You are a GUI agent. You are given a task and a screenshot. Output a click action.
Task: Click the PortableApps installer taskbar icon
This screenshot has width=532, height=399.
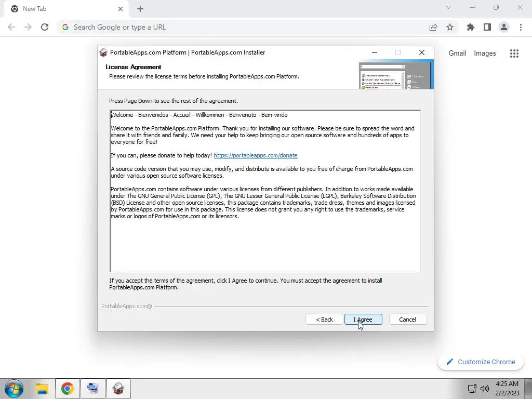[x=118, y=389]
